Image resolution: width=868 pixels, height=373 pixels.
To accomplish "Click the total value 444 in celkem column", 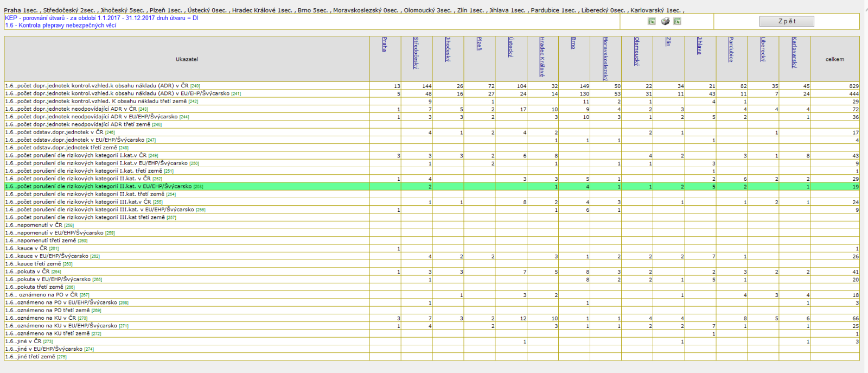I will pyautogui.click(x=854, y=94).
